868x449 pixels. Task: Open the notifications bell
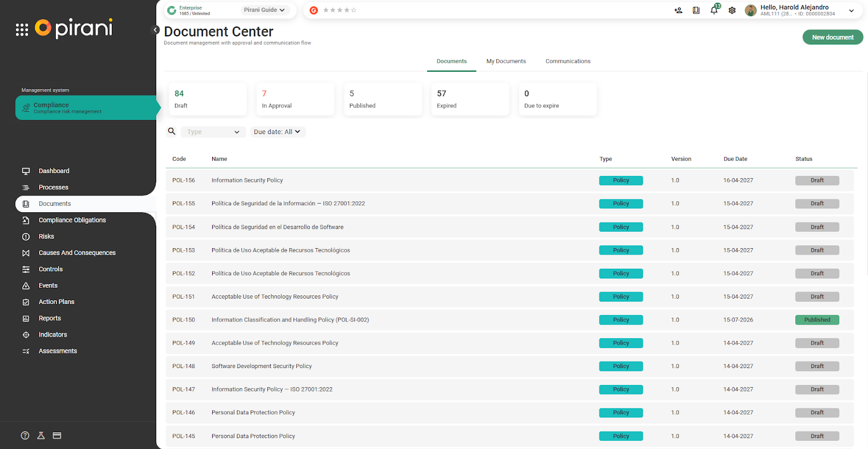pyautogui.click(x=714, y=10)
